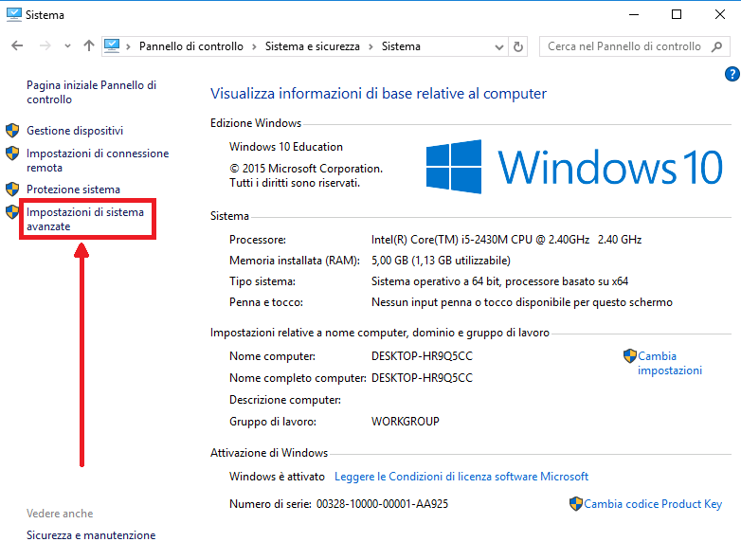Close the Sistema window
Image resolution: width=741 pixels, height=560 pixels.
pyautogui.click(x=720, y=14)
